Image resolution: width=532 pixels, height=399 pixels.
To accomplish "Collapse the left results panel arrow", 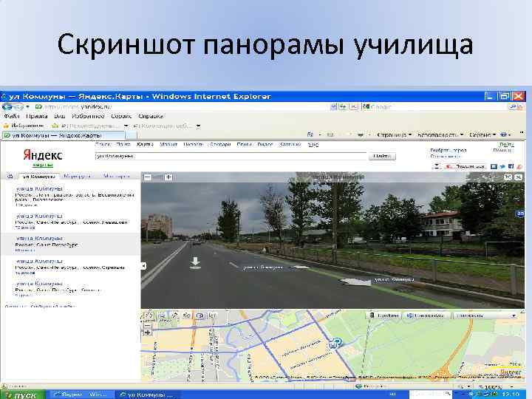I will pos(144,266).
